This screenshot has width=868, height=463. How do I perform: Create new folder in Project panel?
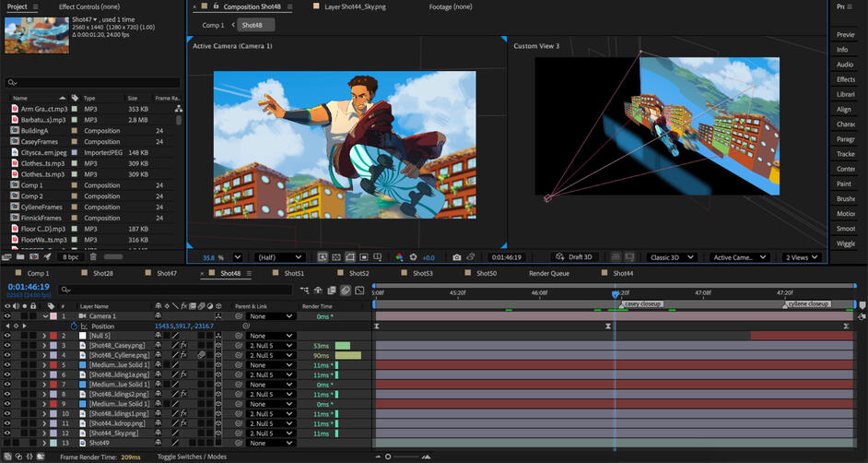click(20, 256)
